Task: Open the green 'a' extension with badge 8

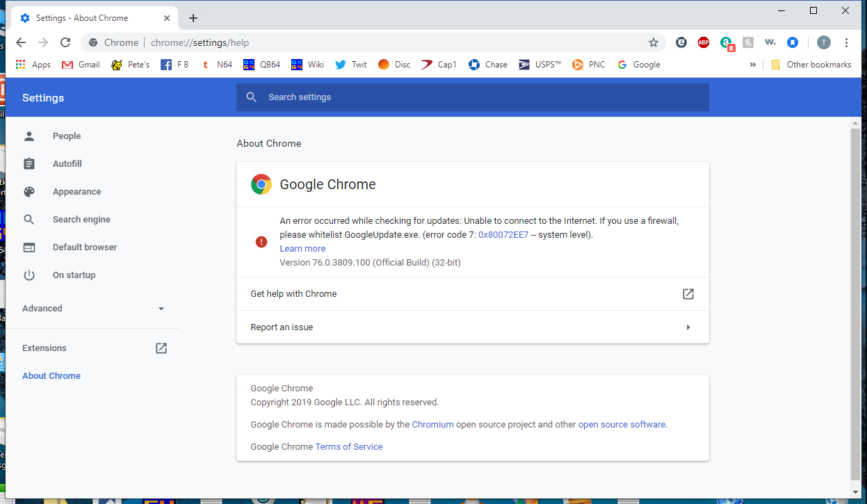Action: (727, 44)
